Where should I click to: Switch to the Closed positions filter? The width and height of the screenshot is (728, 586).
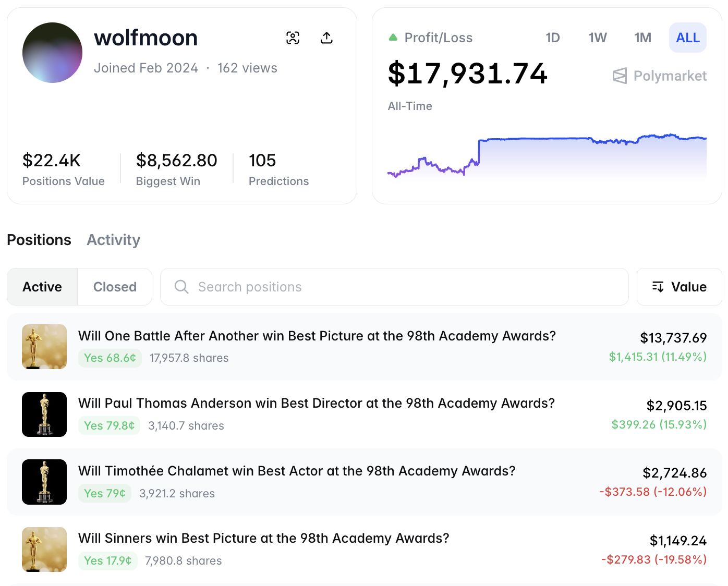(115, 287)
